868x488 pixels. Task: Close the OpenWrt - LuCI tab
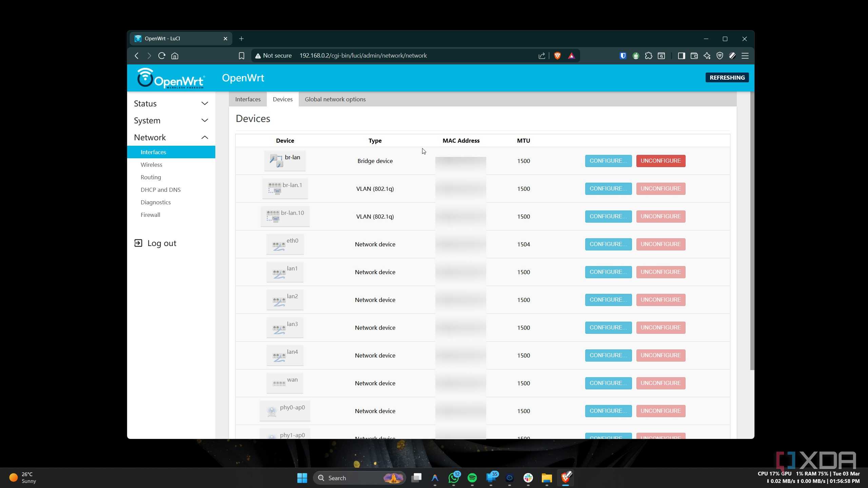tap(225, 39)
